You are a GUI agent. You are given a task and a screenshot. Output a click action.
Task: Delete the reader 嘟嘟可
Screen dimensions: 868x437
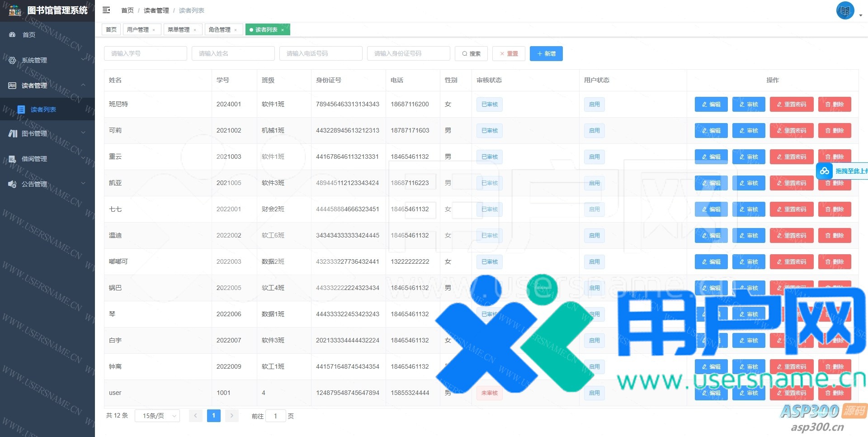click(835, 262)
